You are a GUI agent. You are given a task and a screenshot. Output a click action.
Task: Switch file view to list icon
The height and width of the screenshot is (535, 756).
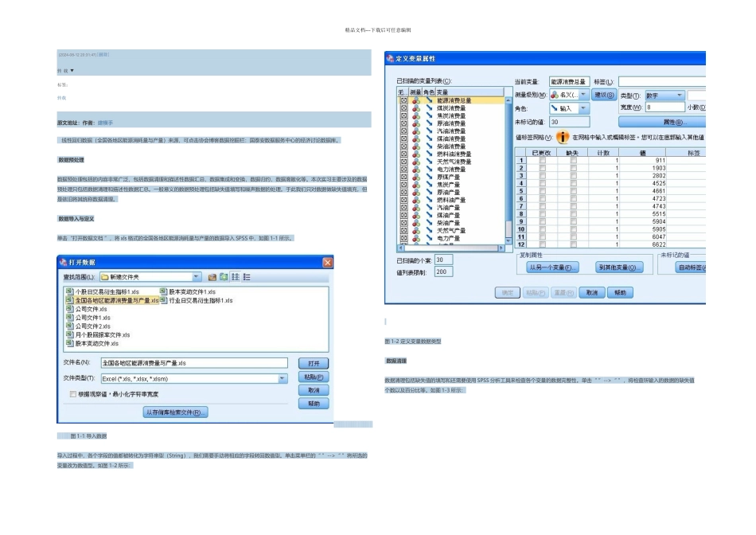pyautogui.click(x=235, y=277)
